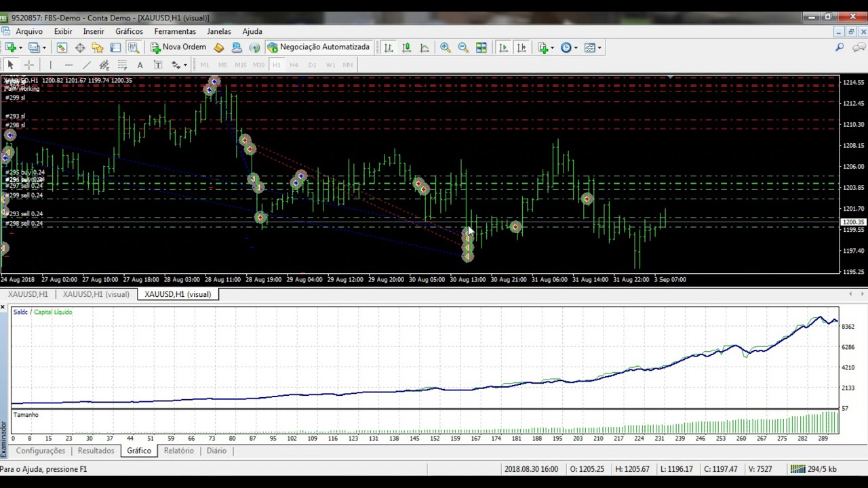Select the crosshair tool
This screenshot has height=488, width=868.
28,65
